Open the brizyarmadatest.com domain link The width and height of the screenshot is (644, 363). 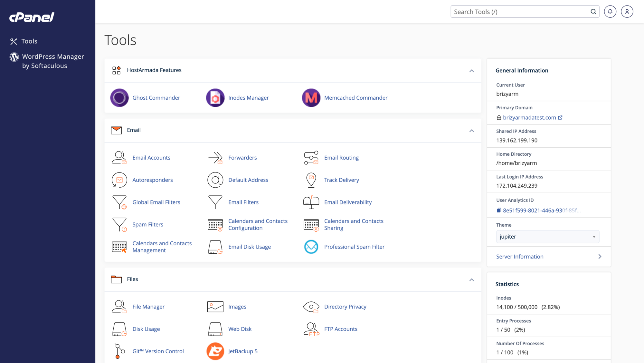529,118
